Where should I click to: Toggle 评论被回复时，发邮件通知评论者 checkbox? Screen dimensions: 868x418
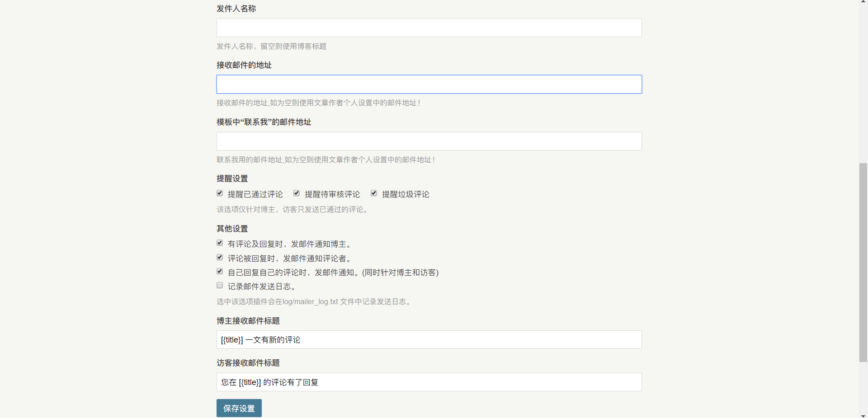pyautogui.click(x=220, y=258)
